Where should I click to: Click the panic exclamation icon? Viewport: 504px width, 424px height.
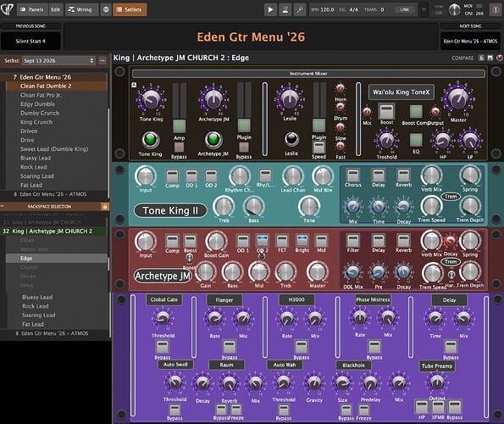496,9
